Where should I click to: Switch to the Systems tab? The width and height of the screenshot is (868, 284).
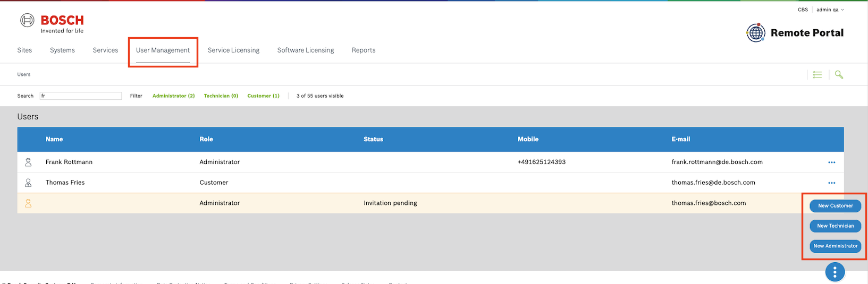click(62, 50)
